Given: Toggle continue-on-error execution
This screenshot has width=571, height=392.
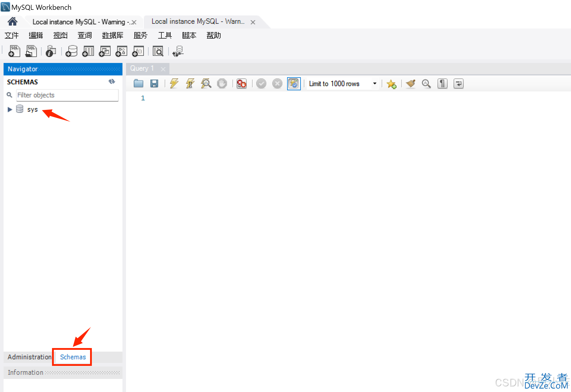Looking at the screenshot, I should 242,83.
